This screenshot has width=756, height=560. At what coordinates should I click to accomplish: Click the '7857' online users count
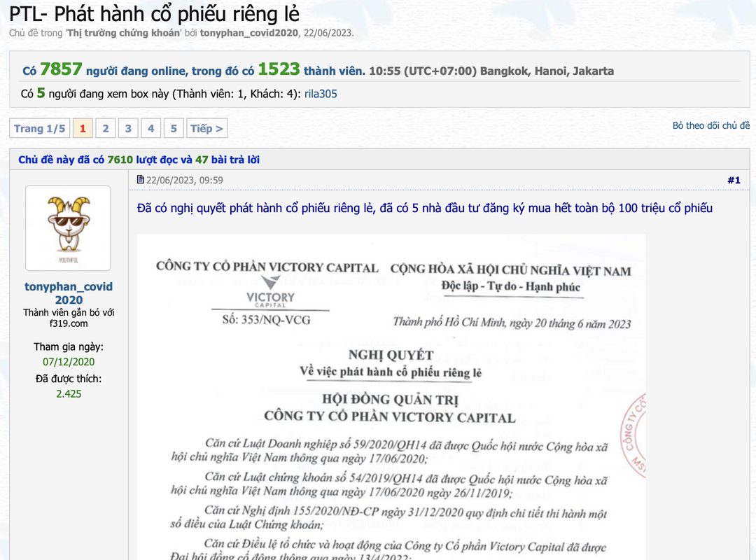(x=61, y=69)
